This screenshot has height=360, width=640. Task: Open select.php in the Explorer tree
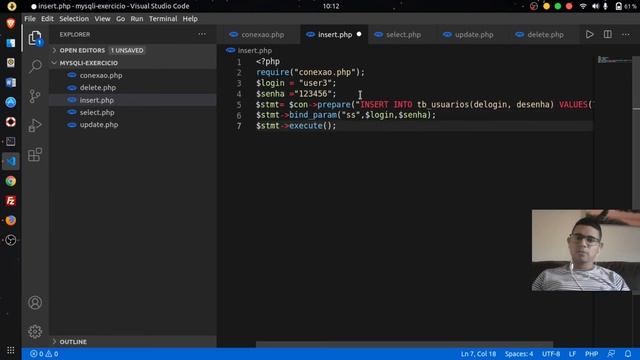coord(97,112)
